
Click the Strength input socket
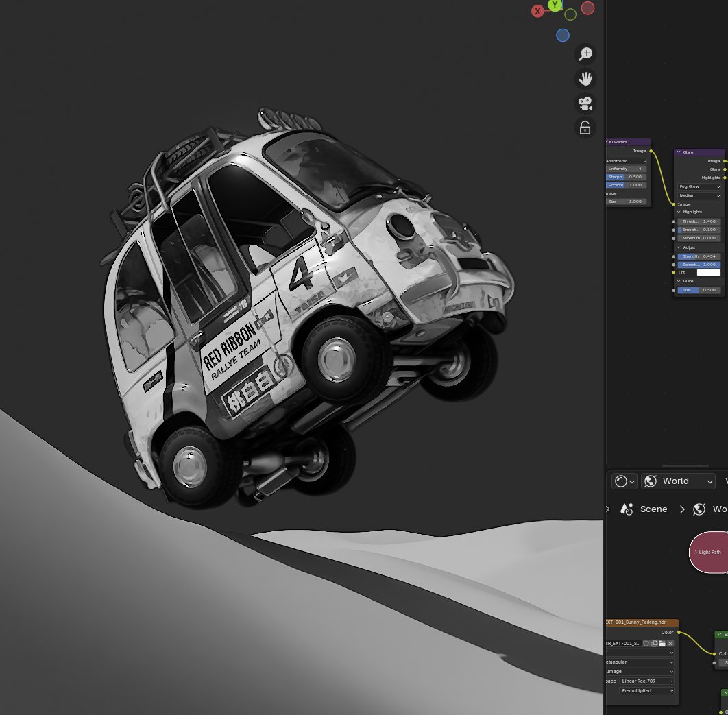click(x=674, y=257)
